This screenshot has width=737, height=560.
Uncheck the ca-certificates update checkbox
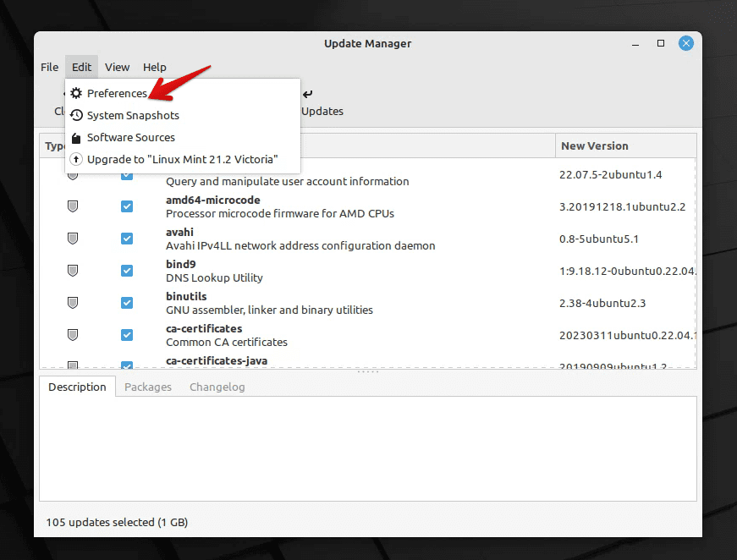click(127, 334)
